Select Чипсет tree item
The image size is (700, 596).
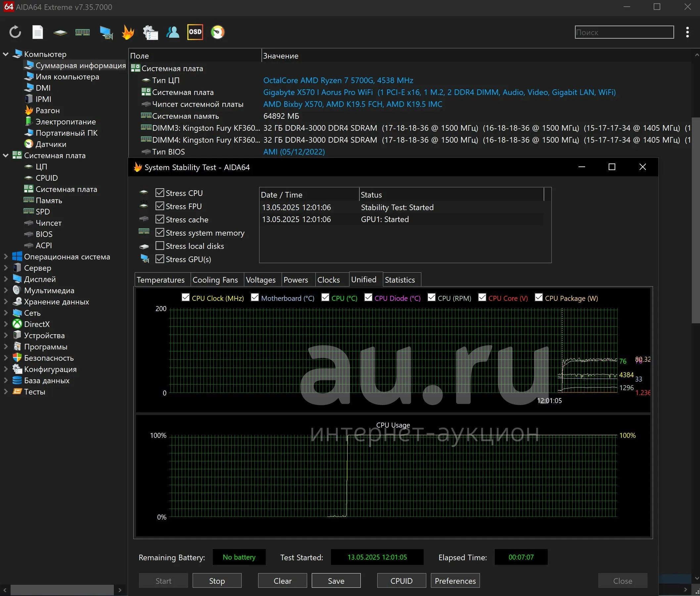click(43, 223)
